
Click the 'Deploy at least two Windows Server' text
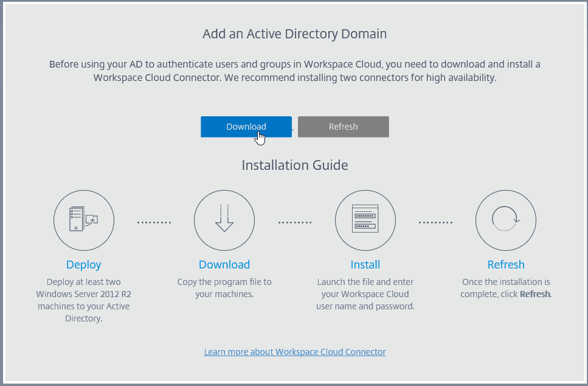tap(84, 300)
